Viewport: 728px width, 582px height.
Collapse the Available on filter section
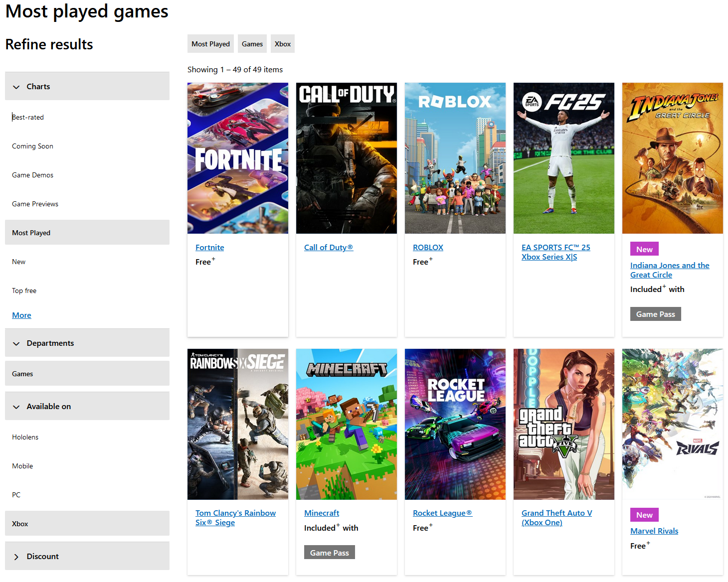point(87,406)
